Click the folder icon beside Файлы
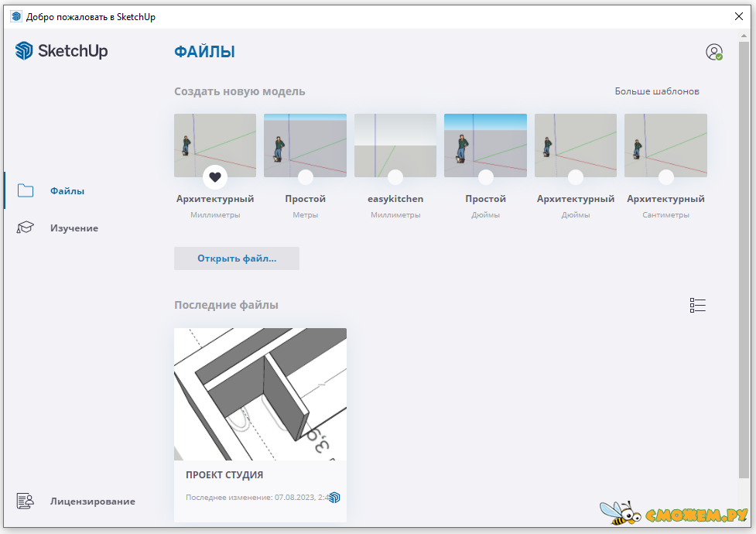The height and width of the screenshot is (534, 756). pyautogui.click(x=26, y=191)
